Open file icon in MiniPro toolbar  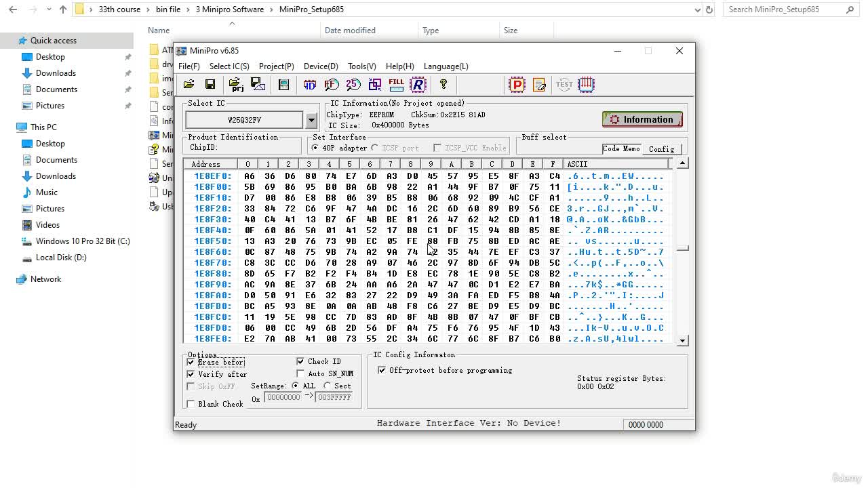tap(189, 85)
